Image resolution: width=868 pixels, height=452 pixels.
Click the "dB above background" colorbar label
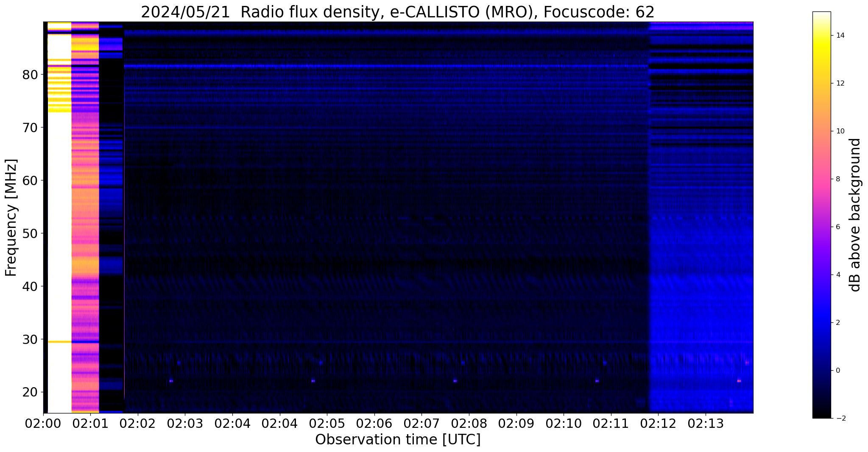[x=855, y=215]
